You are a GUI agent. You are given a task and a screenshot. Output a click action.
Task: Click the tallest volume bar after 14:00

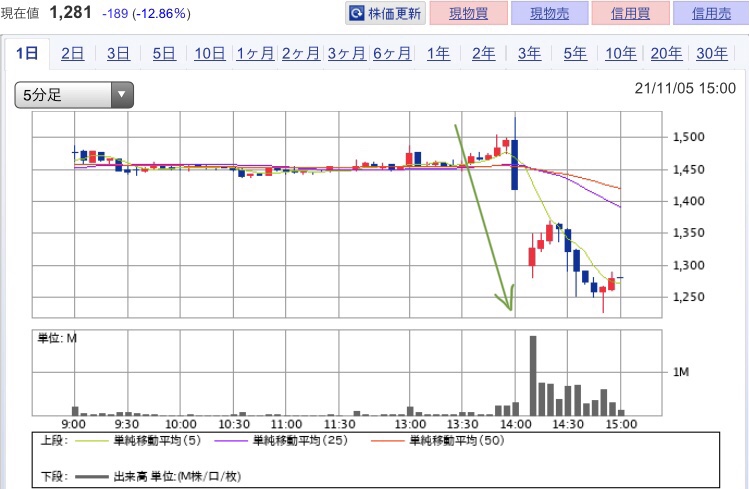pos(533,376)
